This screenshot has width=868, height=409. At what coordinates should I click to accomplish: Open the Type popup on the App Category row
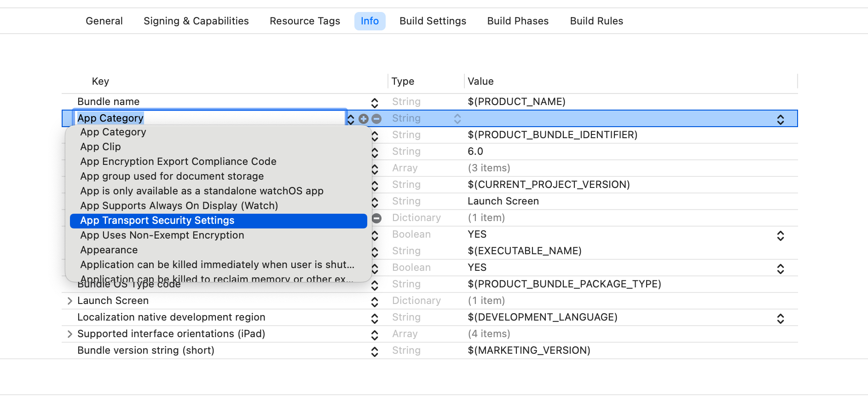coord(457,119)
